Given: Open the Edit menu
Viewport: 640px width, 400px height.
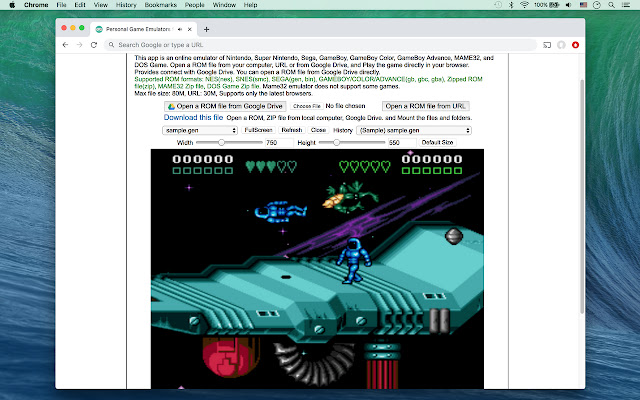Looking at the screenshot, I should click(80, 5).
